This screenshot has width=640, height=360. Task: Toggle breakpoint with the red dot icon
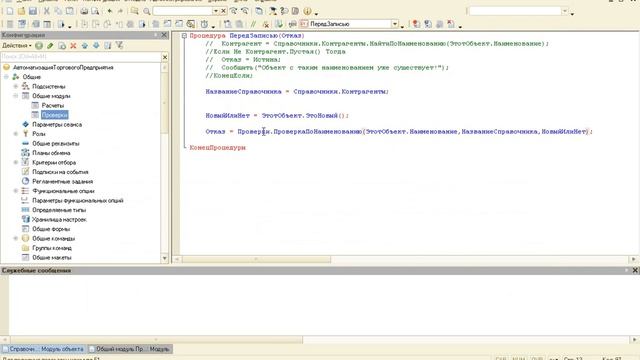(x=416, y=24)
